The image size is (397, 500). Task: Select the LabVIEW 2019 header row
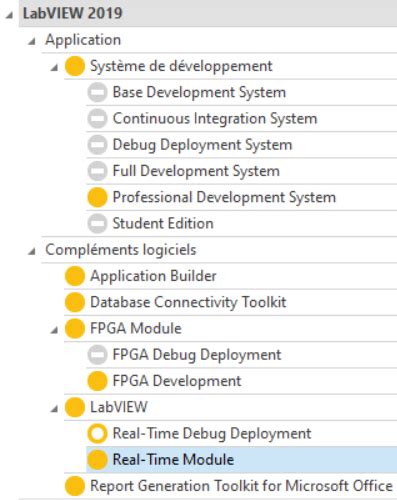[208, 13]
